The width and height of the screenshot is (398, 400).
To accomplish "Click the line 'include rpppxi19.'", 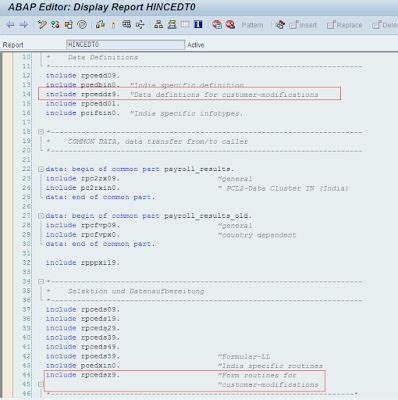I will (x=83, y=263).
